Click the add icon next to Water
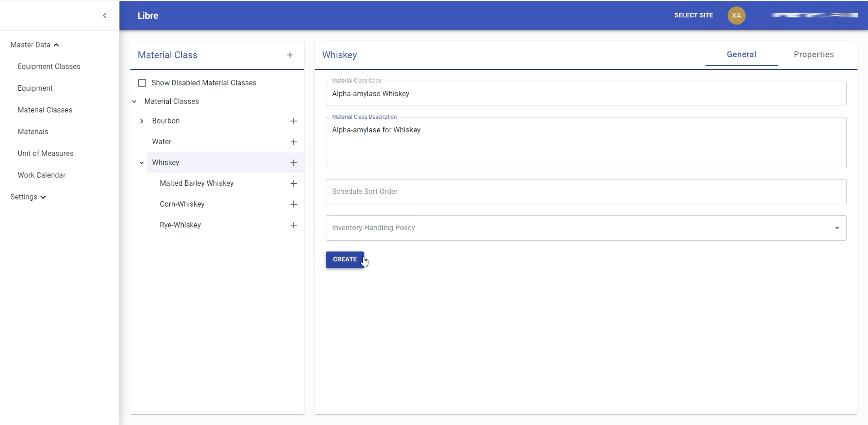868x425 pixels. pyautogui.click(x=294, y=142)
